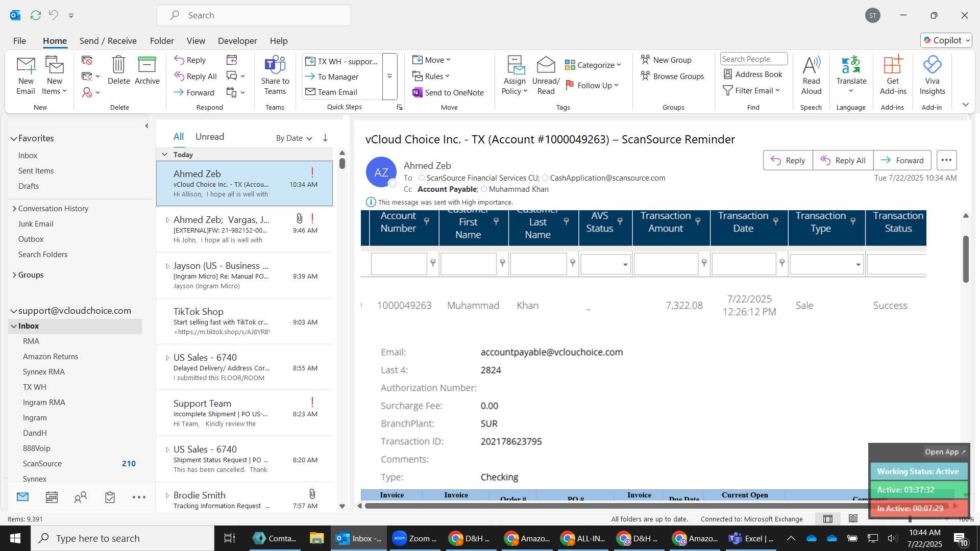Open the Junk options icon

coord(90,92)
